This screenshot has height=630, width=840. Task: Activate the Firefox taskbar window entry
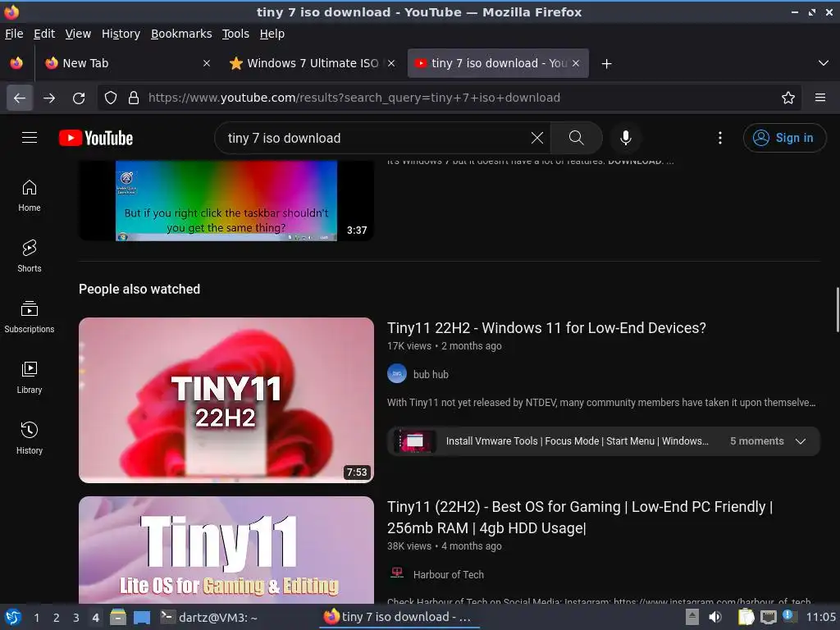399,617
